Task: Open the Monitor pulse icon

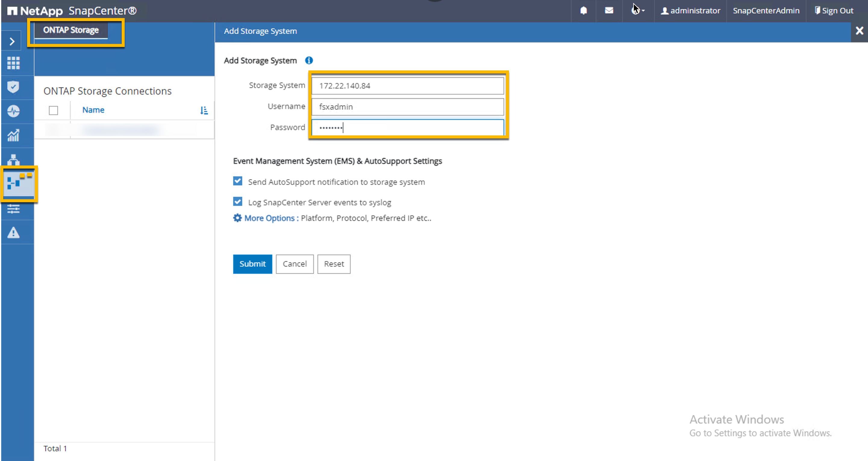Action: (13, 111)
